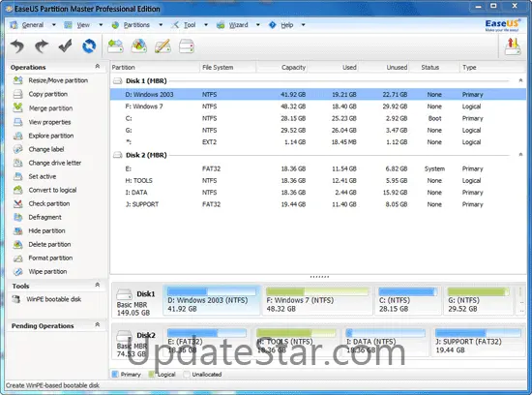
Task: Sort by the File System column header
Action: [227, 67]
